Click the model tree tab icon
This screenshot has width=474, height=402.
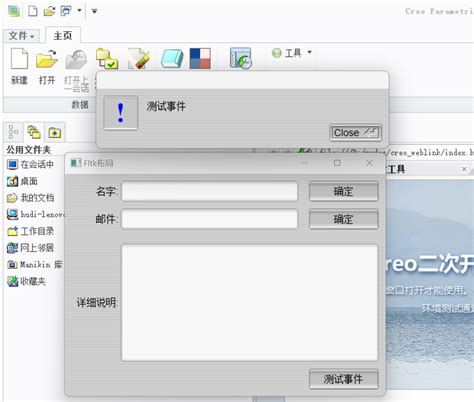pos(13,132)
